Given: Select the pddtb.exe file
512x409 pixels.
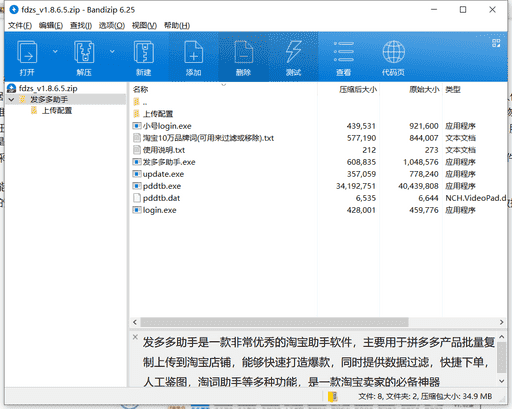Looking at the screenshot, I should click(162, 186).
